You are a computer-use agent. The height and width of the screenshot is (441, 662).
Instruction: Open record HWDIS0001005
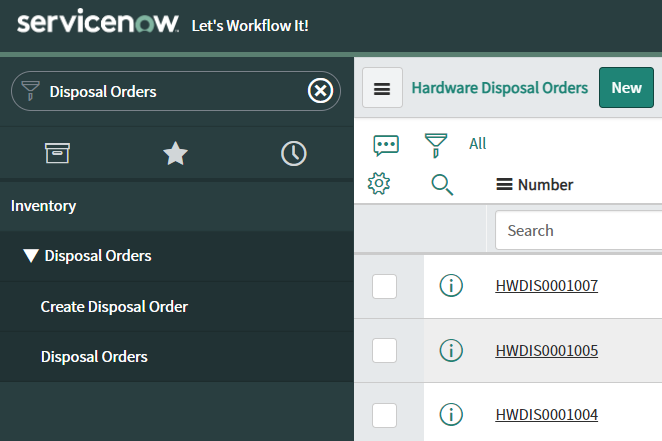(547, 351)
